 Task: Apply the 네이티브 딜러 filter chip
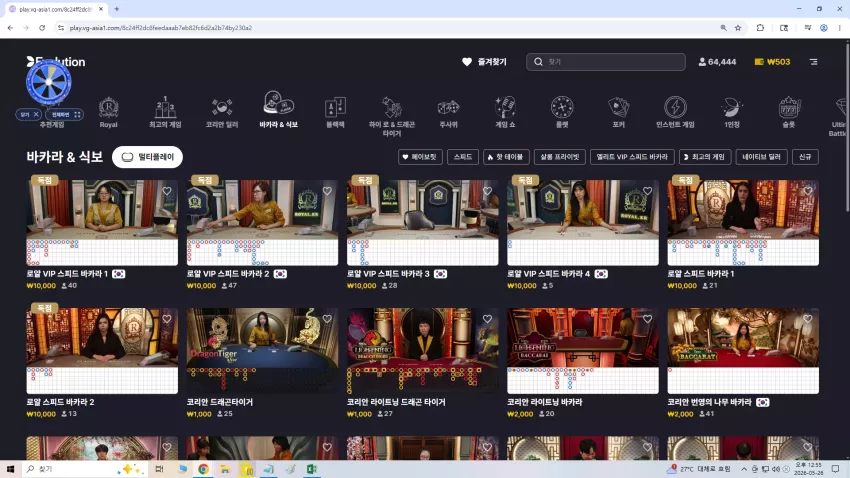(x=761, y=157)
